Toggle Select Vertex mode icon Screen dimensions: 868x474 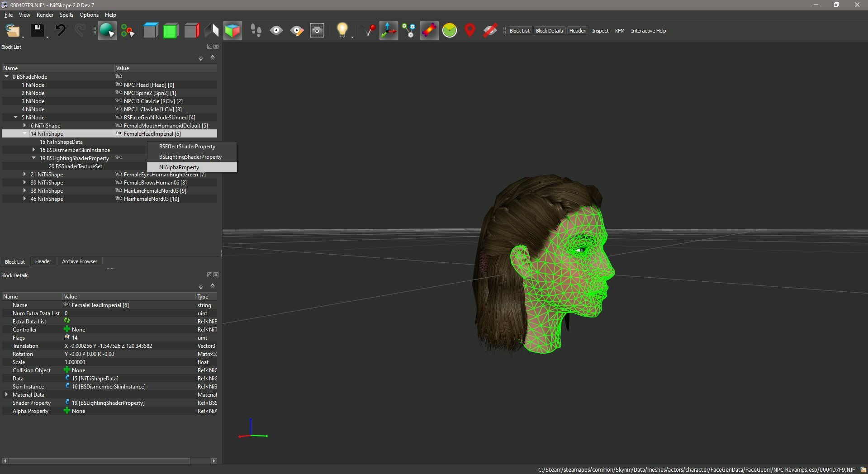coord(128,31)
